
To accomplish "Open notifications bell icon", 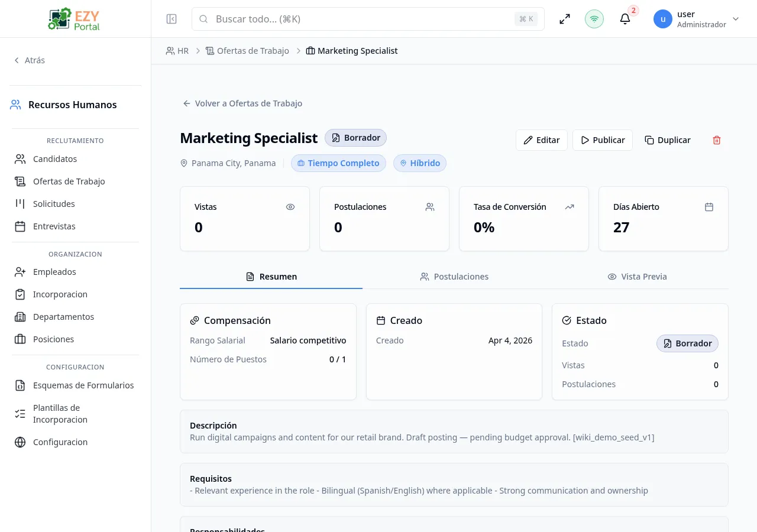I will pyautogui.click(x=625, y=19).
